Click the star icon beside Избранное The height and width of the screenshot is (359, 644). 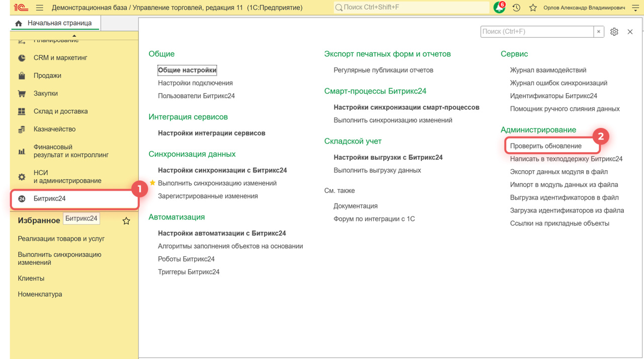tap(126, 221)
